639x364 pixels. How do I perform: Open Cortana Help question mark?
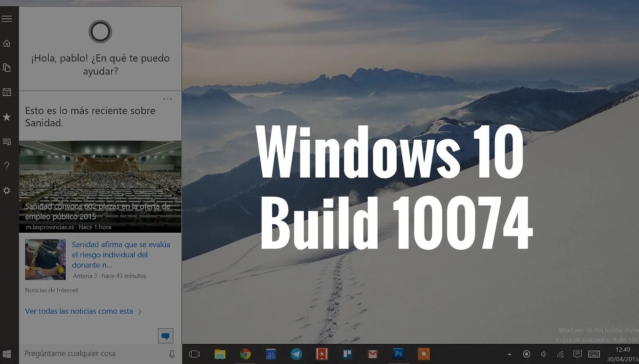coord(7,166)
